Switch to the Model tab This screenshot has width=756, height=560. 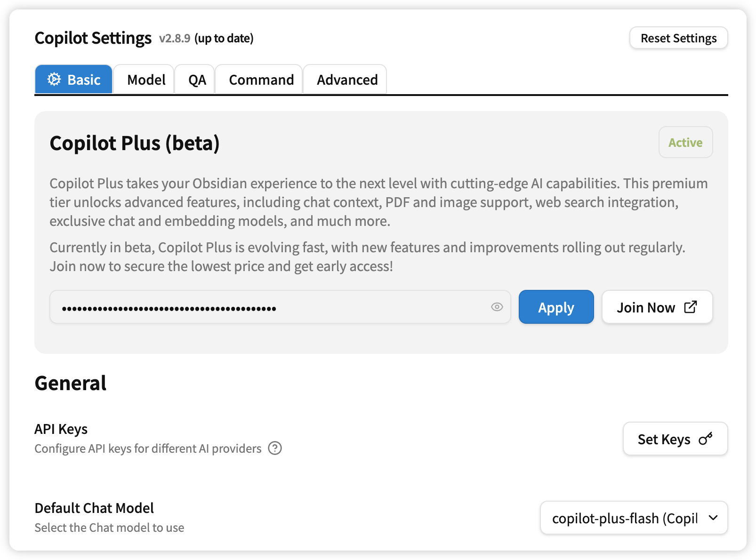pyautogui.click(x=146, y=80)
